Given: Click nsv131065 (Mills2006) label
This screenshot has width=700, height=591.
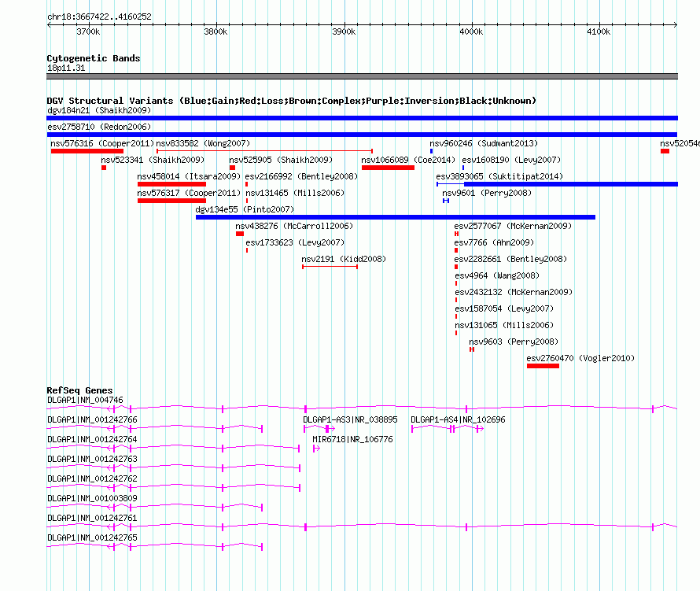Looking at the screenshot, I should click(x=504, y=325).
